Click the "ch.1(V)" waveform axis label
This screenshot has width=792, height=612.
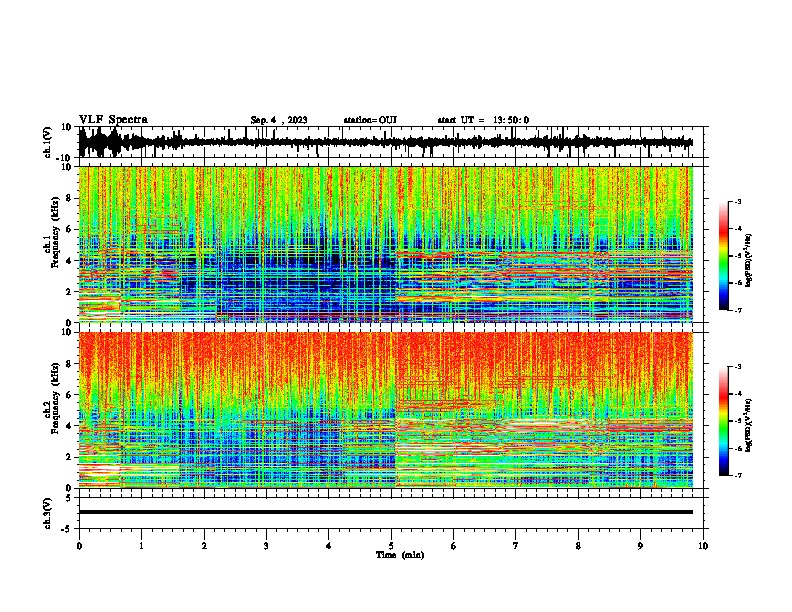pyautogui.click(x=48, y=142)
